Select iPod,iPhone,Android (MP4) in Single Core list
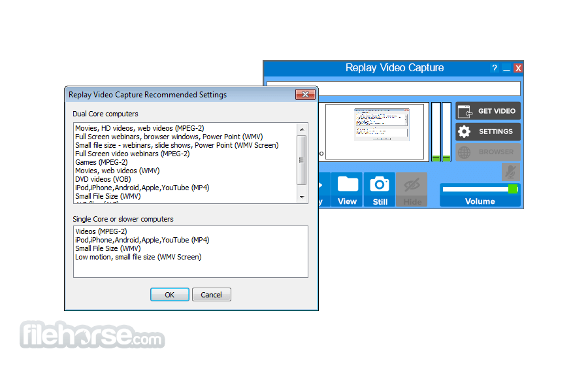This screenshot has height=368, width=588. coord(142,240)
